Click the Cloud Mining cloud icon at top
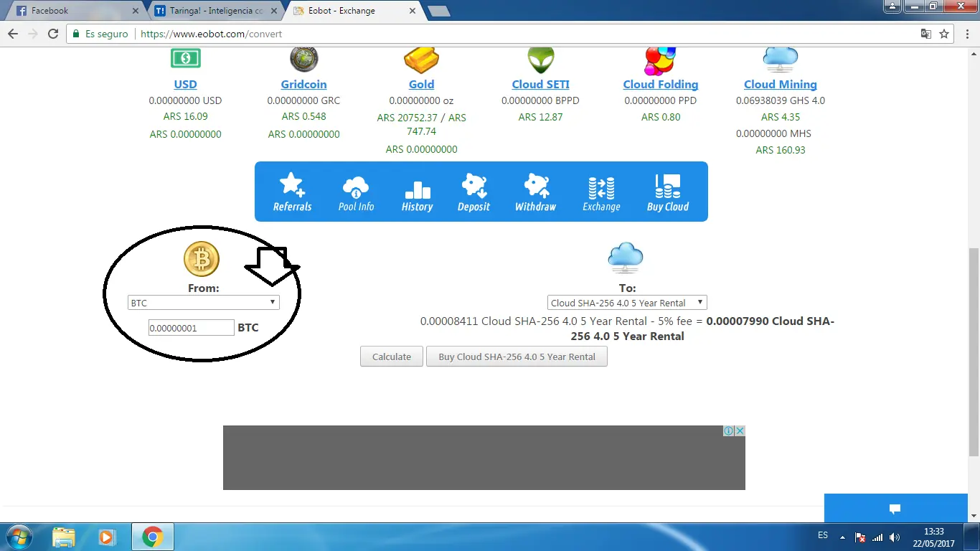The image size is (980, 551). point(780,60)
